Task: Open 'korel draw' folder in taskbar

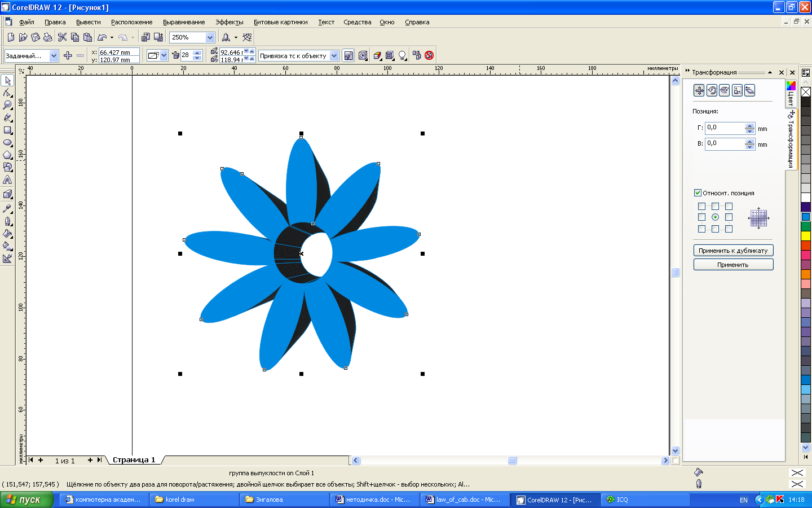Action: coord(195,500)
